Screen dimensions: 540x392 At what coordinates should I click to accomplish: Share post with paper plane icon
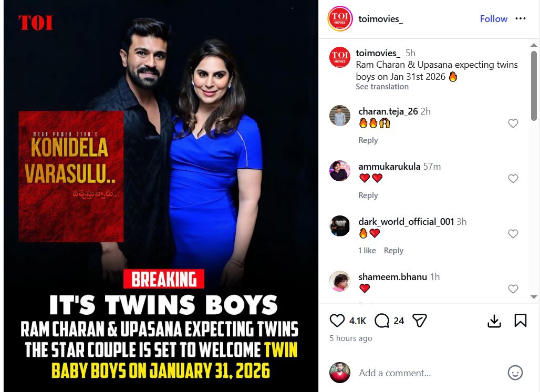coord(420,321)
